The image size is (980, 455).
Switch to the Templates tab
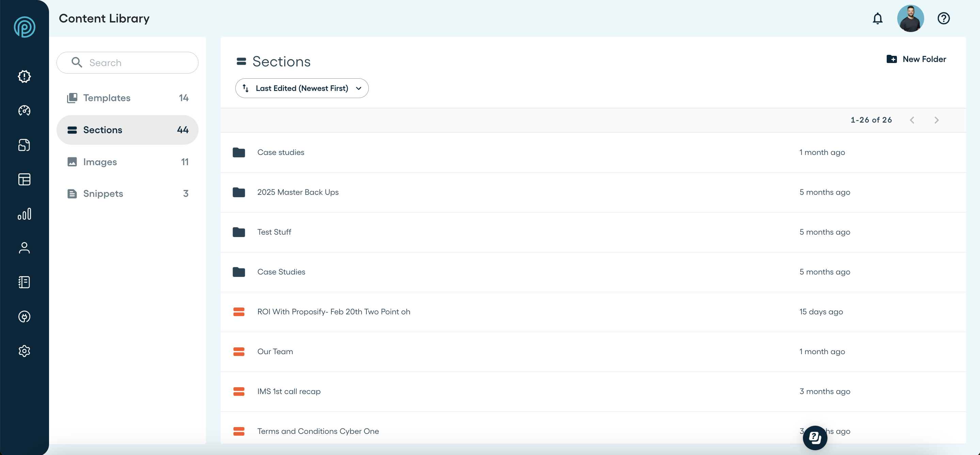pyautogui.click(x=127, y=98)
